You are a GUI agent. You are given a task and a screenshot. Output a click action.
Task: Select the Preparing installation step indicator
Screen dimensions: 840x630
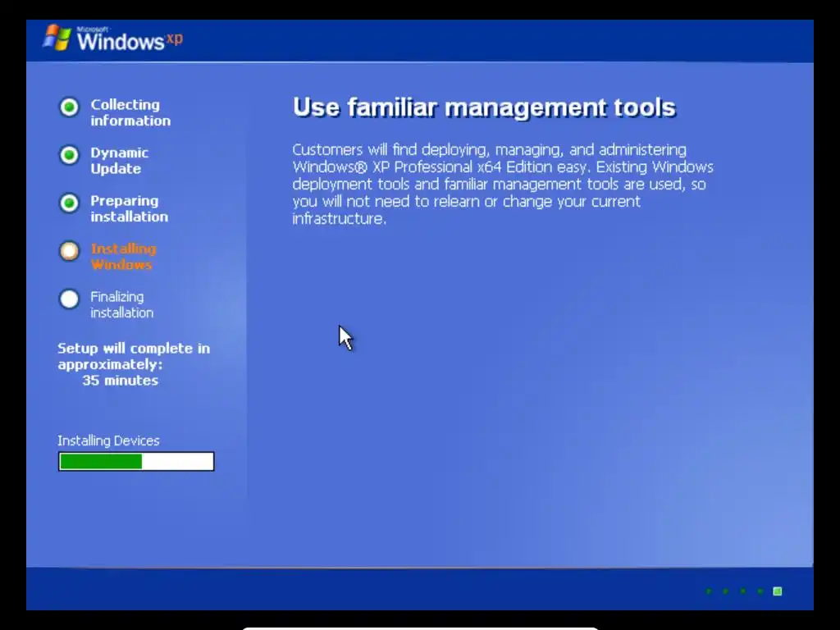pyautogui.click(x=69, y=203)
